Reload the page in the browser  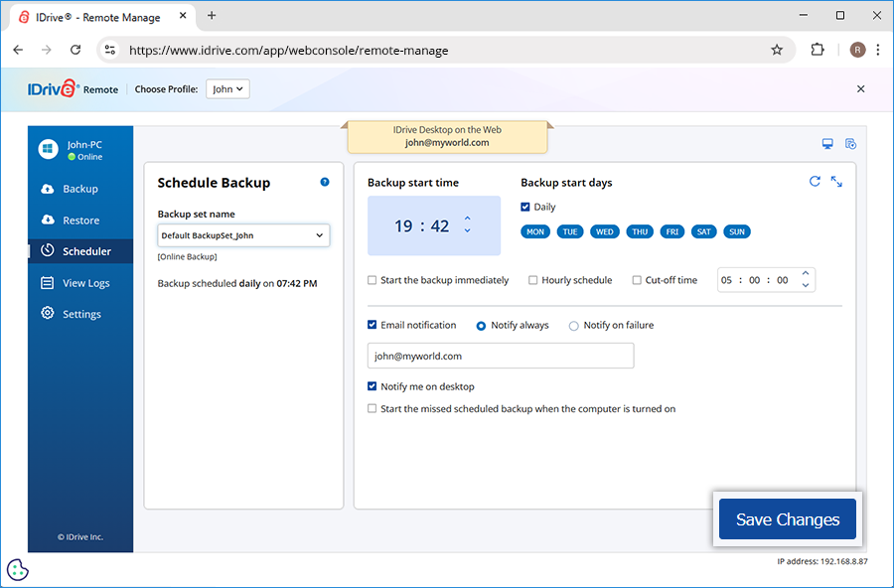[x=75, y=51]
